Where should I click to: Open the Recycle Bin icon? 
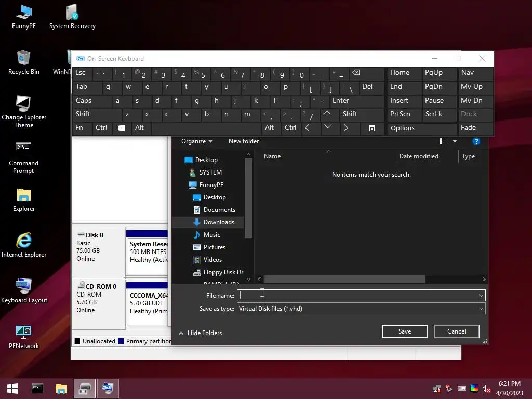pyautogui.click(x=24, y=62)
